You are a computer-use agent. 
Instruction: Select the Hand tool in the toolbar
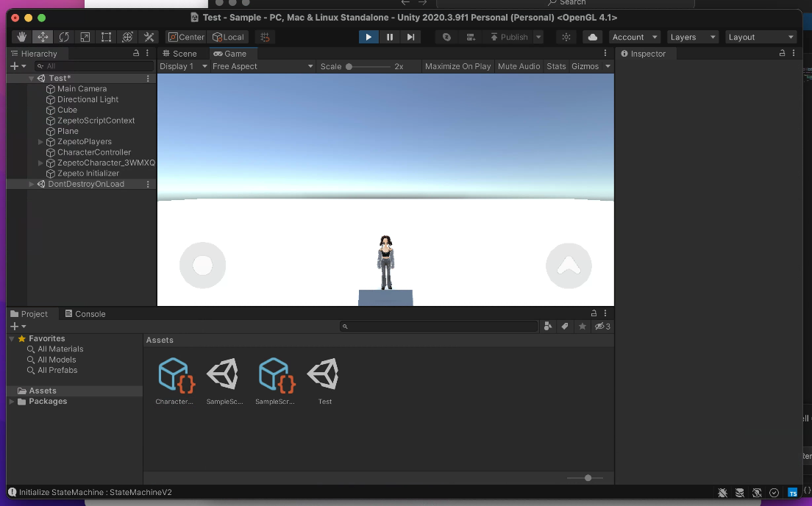[x=21, y=36]
